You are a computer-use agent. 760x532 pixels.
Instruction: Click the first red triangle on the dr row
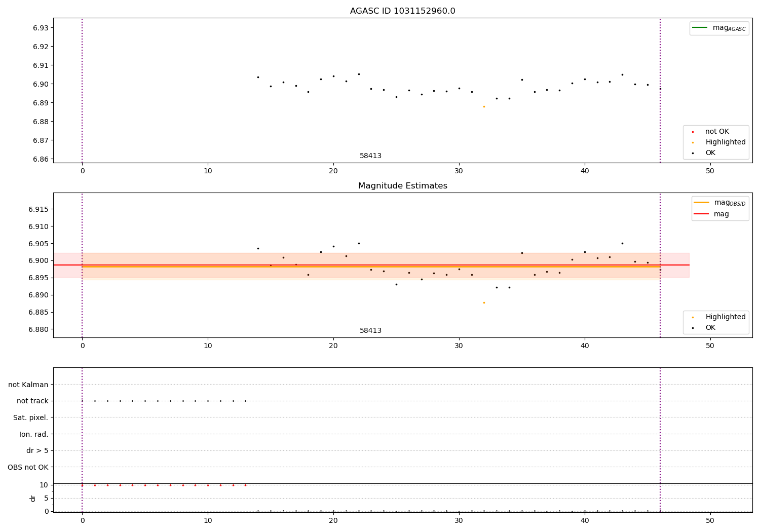click(82, 485)
